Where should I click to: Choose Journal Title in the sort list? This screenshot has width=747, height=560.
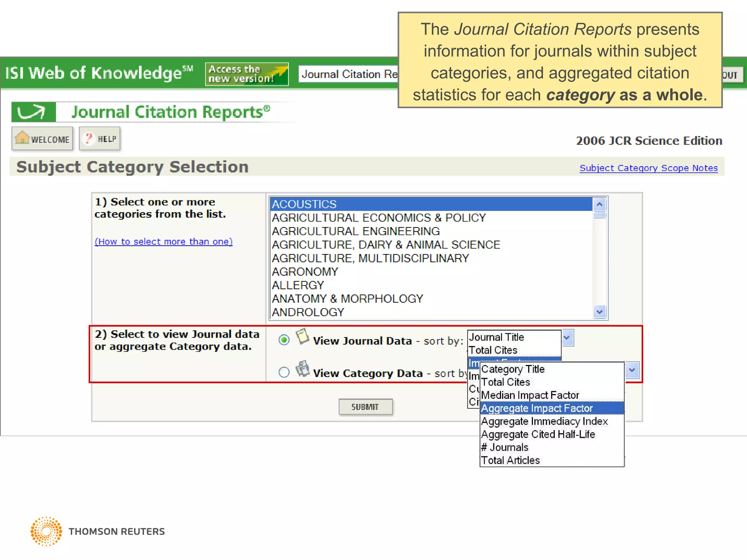[514, 337]
